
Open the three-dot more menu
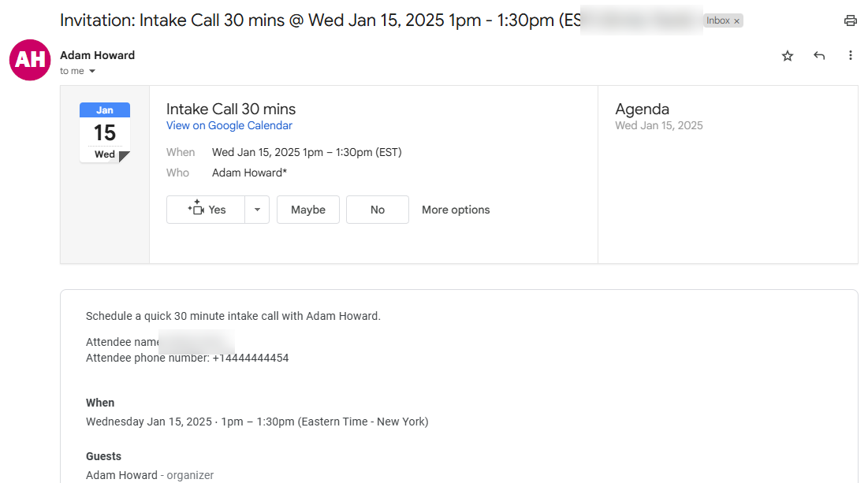click(x=851, y=55)
